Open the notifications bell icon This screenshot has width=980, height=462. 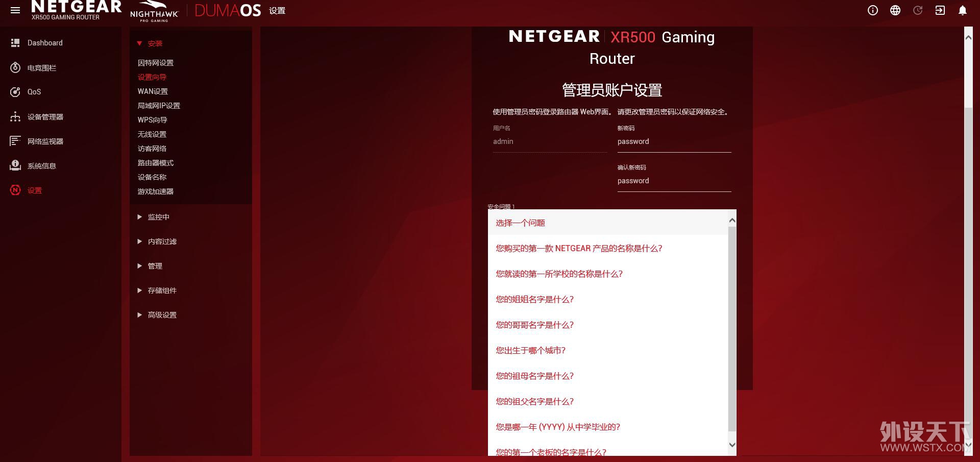click(963, 10)
